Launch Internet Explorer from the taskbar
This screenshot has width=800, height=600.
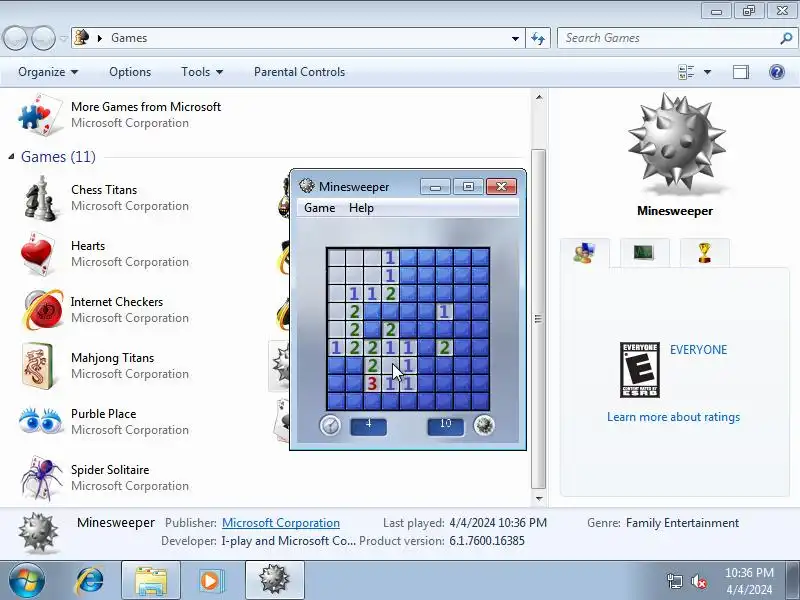coord(90,580)
